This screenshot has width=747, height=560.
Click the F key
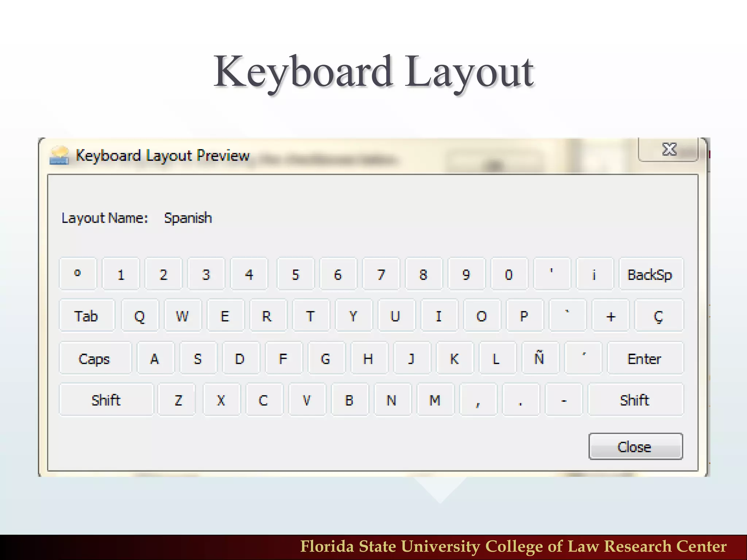(x=283, y=358)
